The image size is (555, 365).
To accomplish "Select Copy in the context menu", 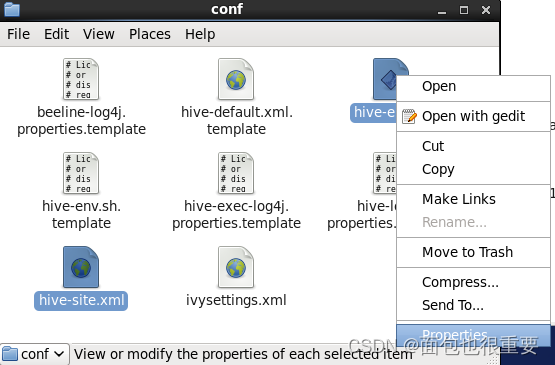I will click(x=474, y=169).
